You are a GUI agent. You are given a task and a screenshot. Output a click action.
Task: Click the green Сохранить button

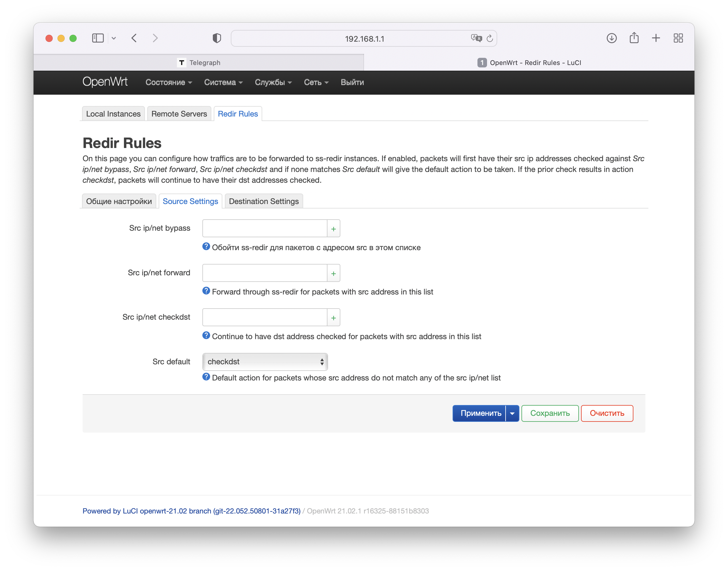[x=550, y=413]
